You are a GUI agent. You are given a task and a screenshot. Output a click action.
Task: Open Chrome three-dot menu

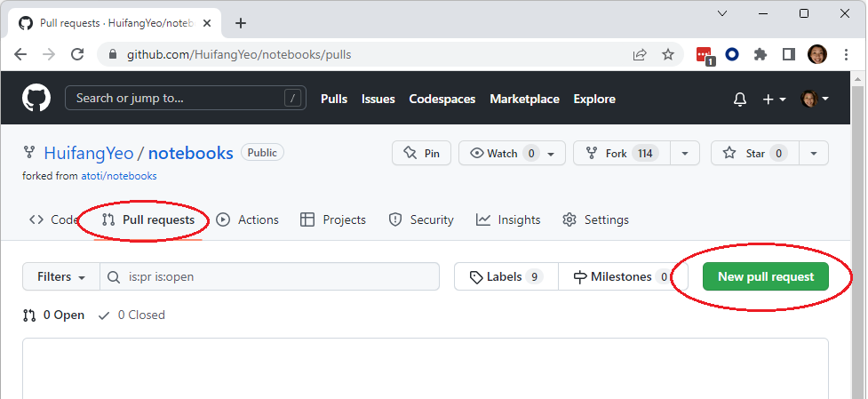(846, 54)
